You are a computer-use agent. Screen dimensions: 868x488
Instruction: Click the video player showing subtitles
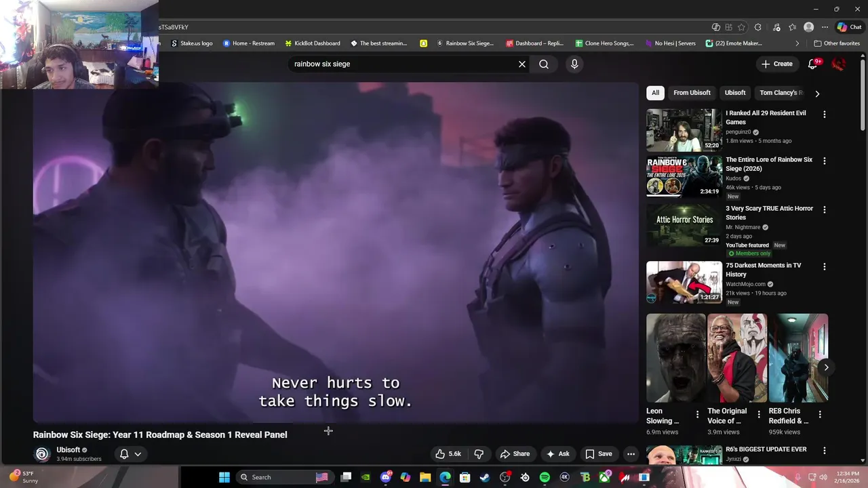pyautogui.click(x=336, y=252)
